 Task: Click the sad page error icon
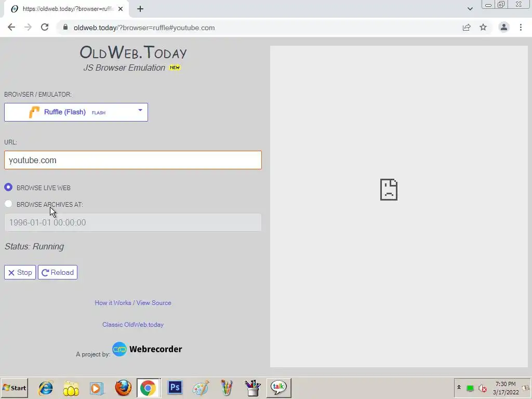pos(389,190)
